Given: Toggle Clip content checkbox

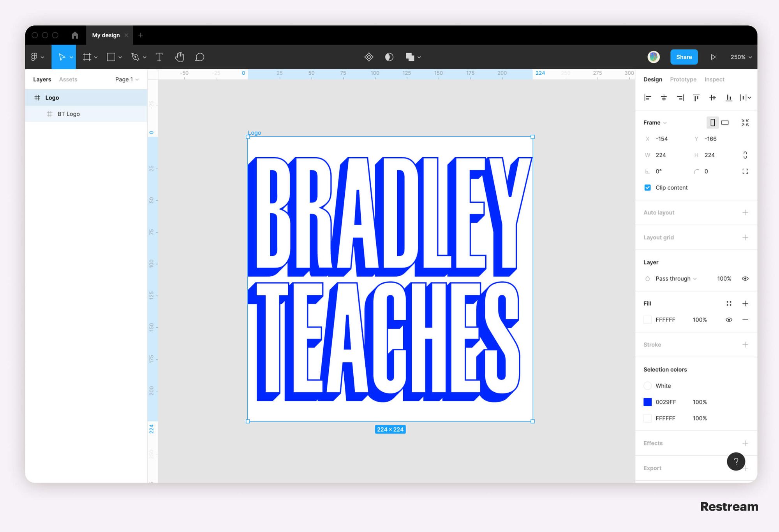Looking at the screenshot, I should pos(648,188).
